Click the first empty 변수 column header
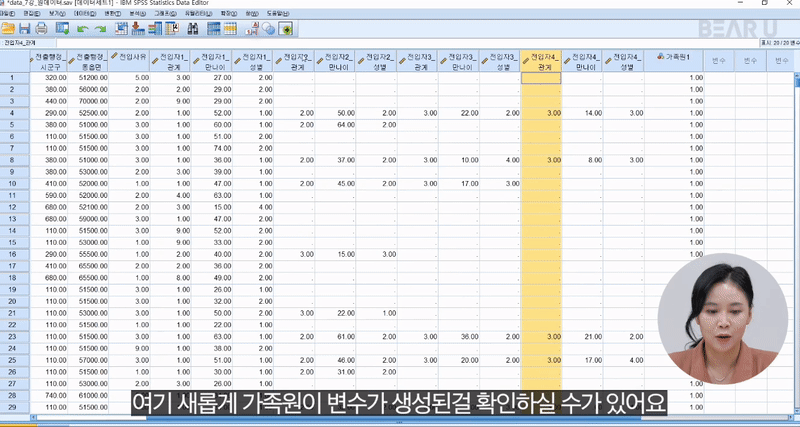The image size is (800, 427). coord(719,61)
